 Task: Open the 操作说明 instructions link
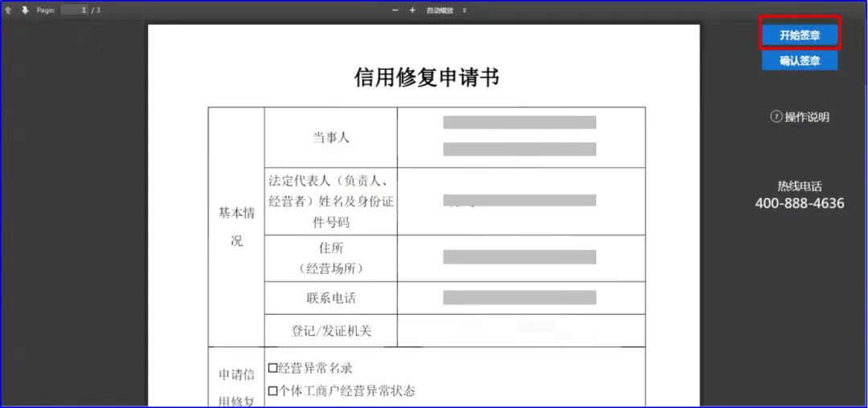click(x=806, y=117)
